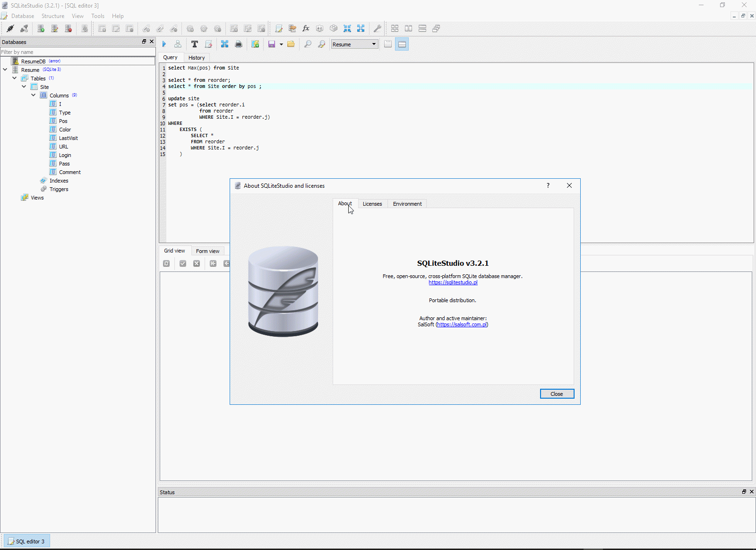The width and height of the screenshot is (756, 550).
Task: Click the Format SQL 'T' icon
Action: pos(194,44)
